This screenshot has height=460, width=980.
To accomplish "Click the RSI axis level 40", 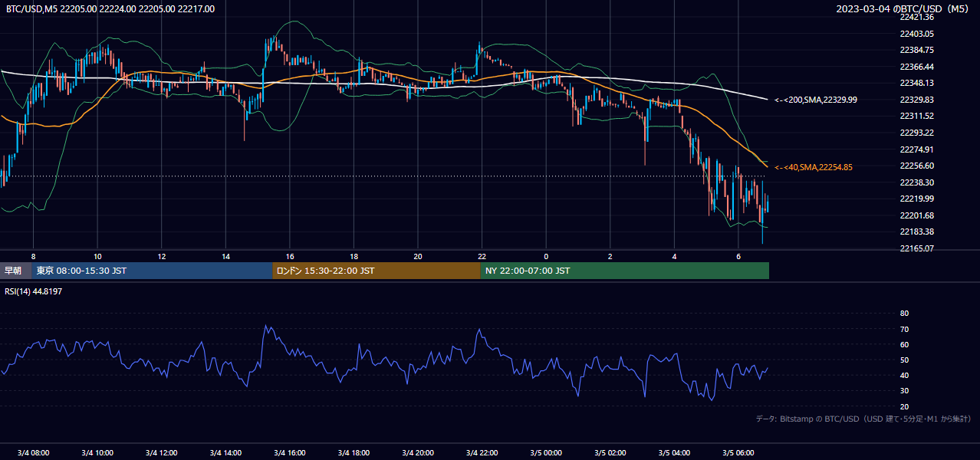I will pyautogui.click(x=904, y=376).
